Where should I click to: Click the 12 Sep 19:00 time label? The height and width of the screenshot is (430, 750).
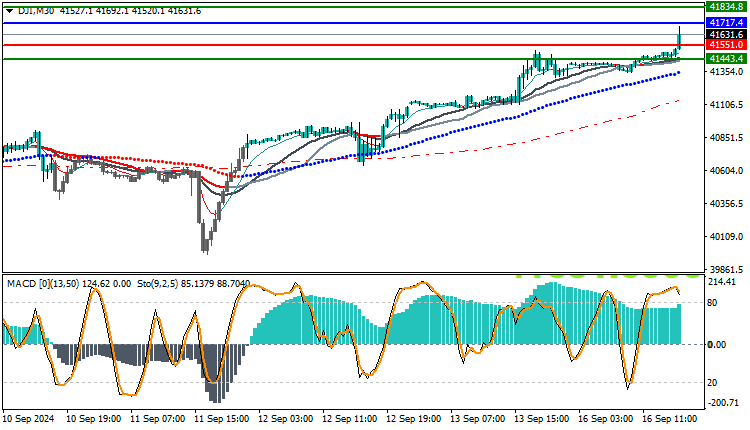point(414,419)
